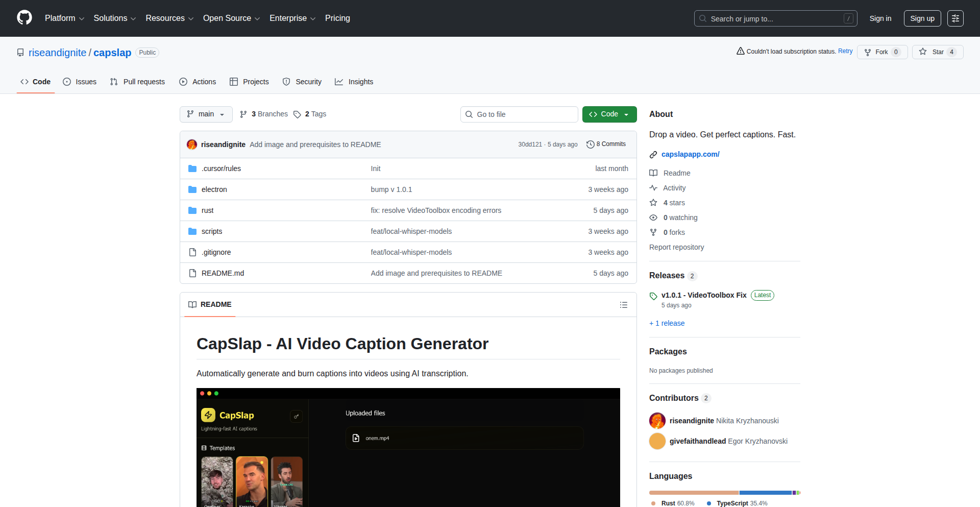Click riseandignite avatar in Contributors

(x=657, y=421)
